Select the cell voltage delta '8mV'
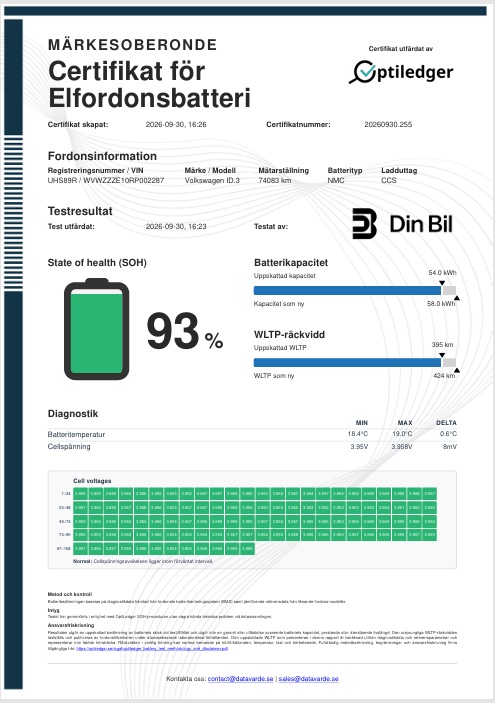Image resolution: width=495 pixels, height=703 pixels. pos(450,447)
